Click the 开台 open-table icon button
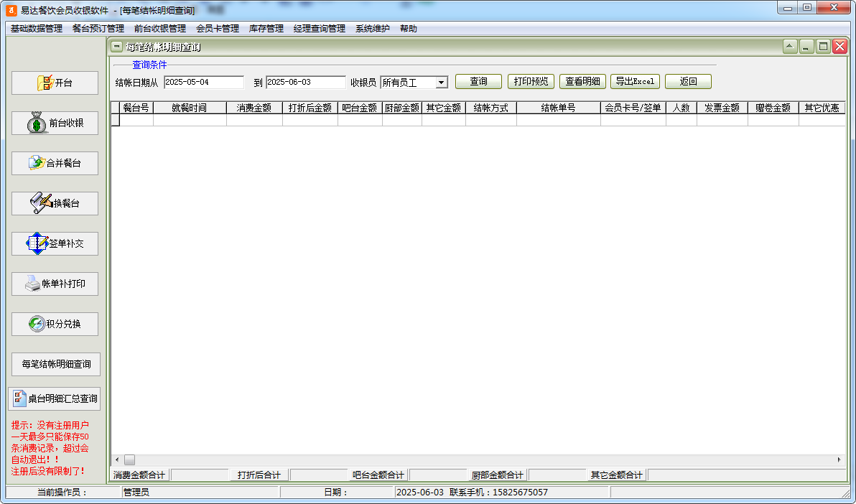This screenshot has width=856, height=504. point(46,83)
